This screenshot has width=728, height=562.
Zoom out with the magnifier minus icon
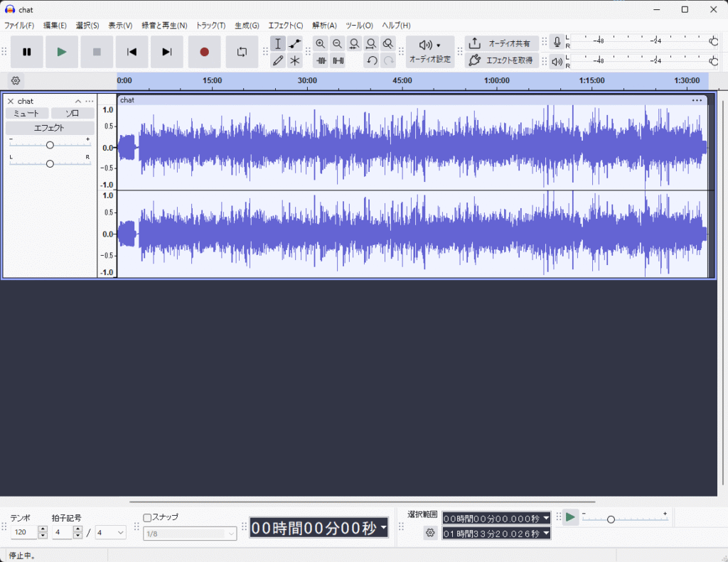click(338, 43)
